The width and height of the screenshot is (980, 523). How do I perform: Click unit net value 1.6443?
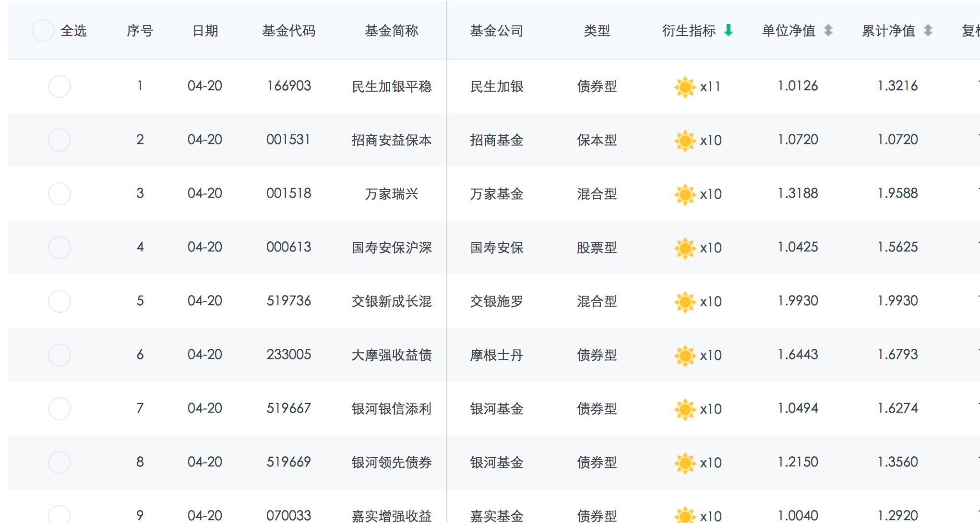798,355
